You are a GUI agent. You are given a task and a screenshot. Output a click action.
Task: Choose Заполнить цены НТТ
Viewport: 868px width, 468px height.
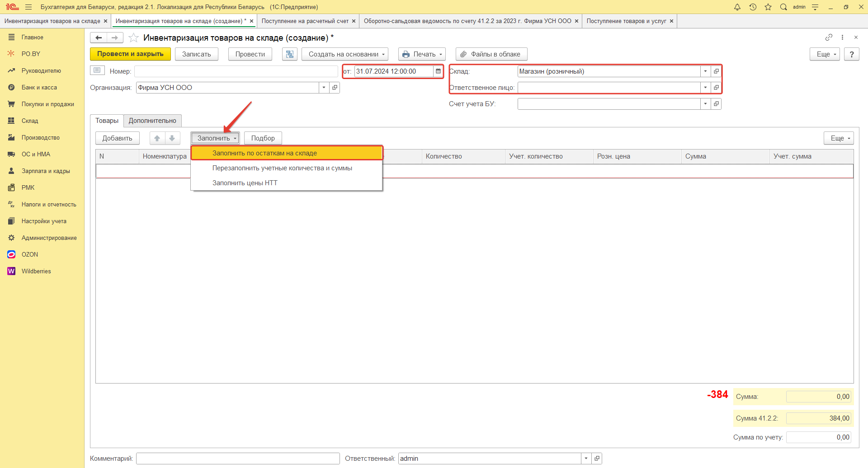coord(287,183)
